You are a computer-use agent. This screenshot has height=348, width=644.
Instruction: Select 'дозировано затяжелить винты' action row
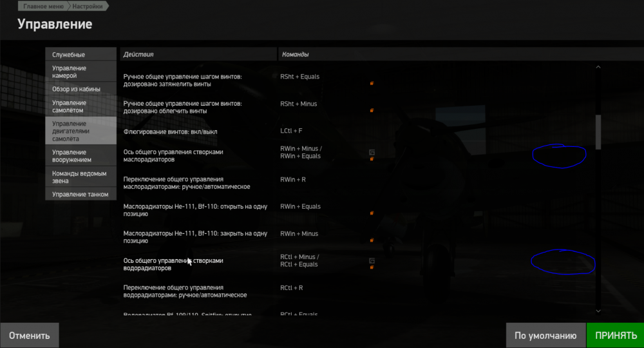point(182,80)
